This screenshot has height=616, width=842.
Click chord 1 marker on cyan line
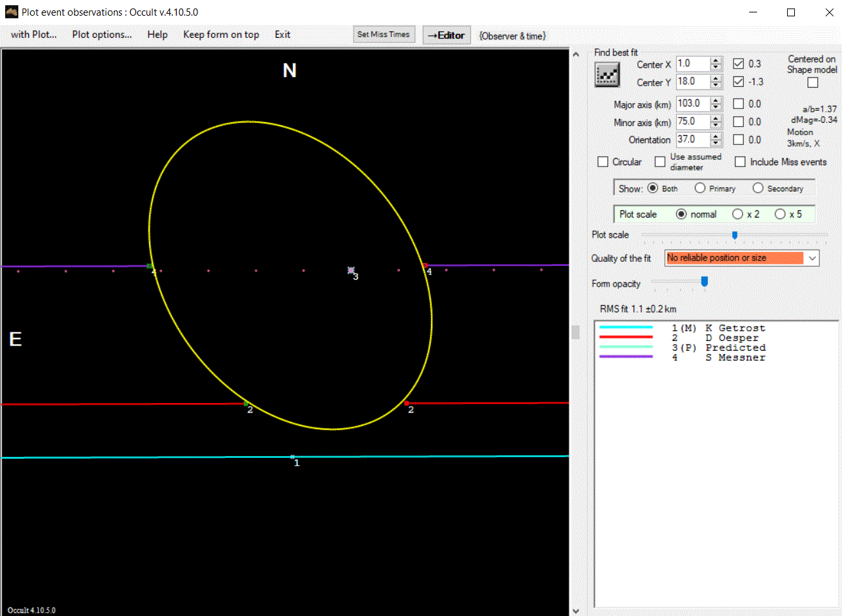click(293, 457)
